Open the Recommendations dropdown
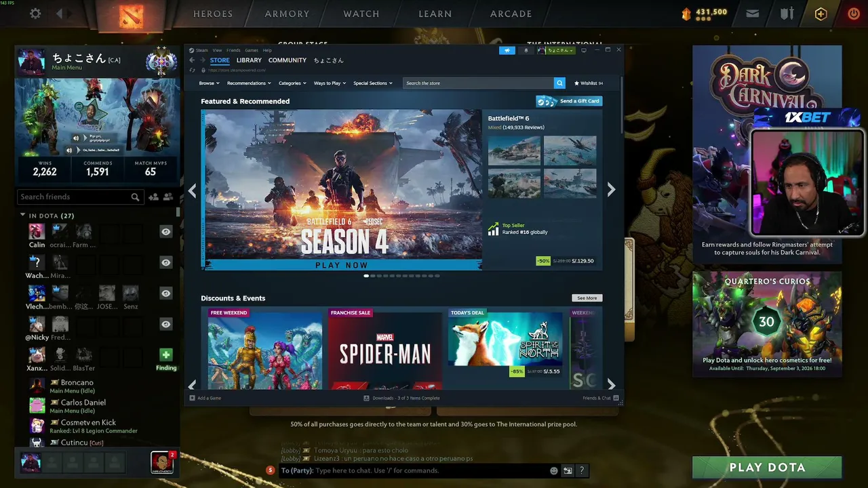Screen dimensions: 868x488 click(x=249, y=83)
